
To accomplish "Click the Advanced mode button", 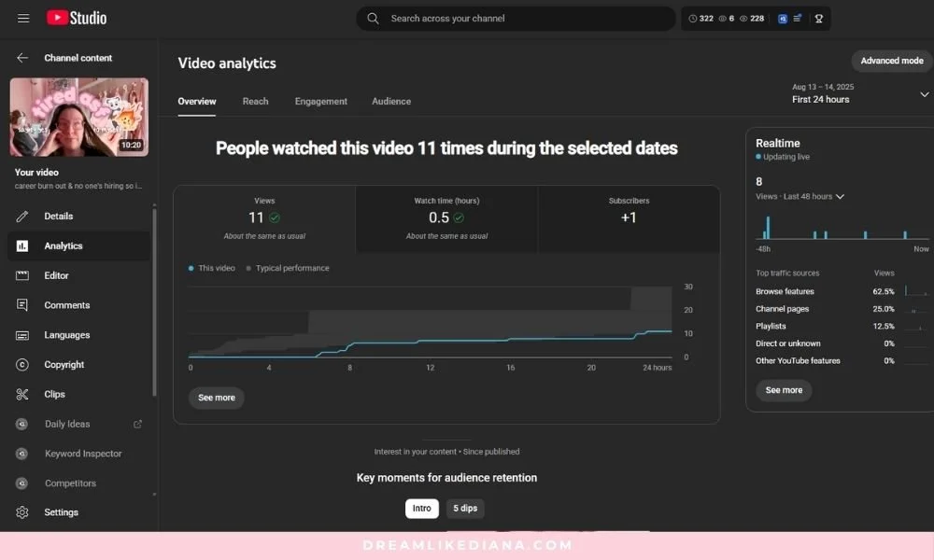I will click(x=890, y=60).
